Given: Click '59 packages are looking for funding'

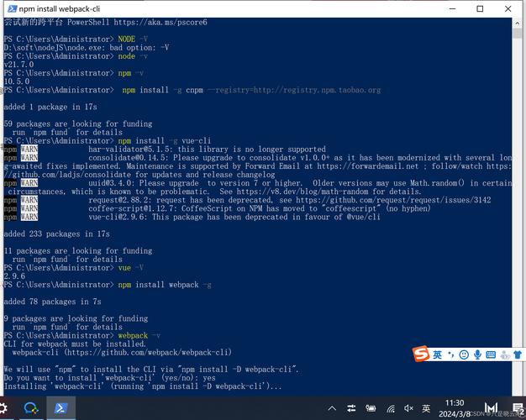Looking at the screenshot, I should coord(78,123).
